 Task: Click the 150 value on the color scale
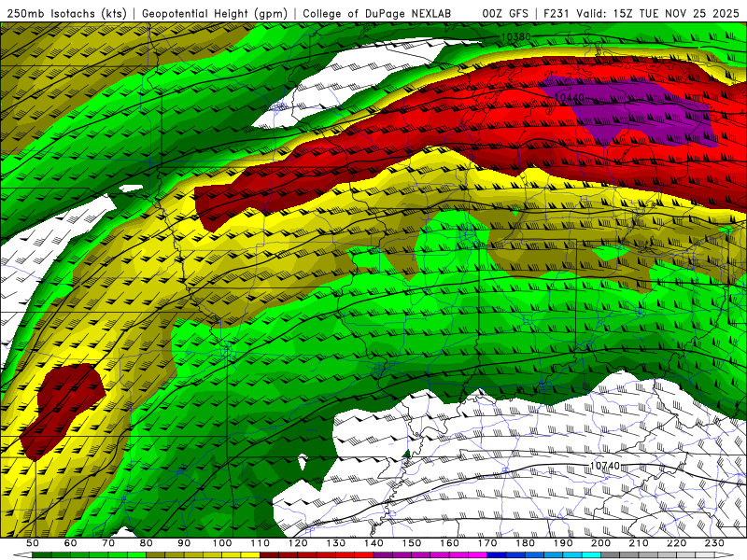[411, 543]
